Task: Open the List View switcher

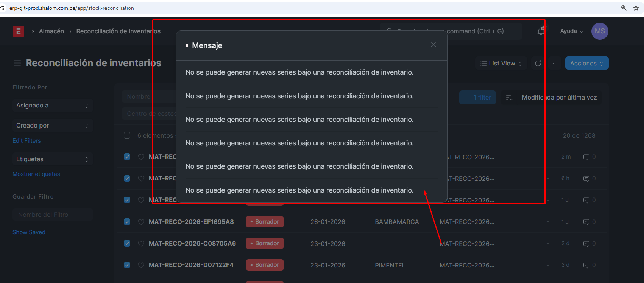Action: click(x=501, y=64)
